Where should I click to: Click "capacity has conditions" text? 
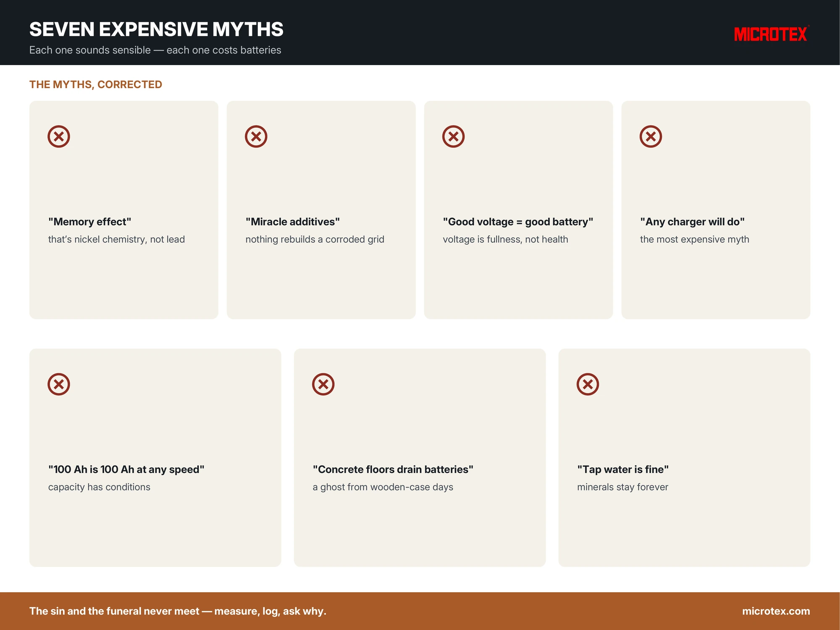(99, 487)
